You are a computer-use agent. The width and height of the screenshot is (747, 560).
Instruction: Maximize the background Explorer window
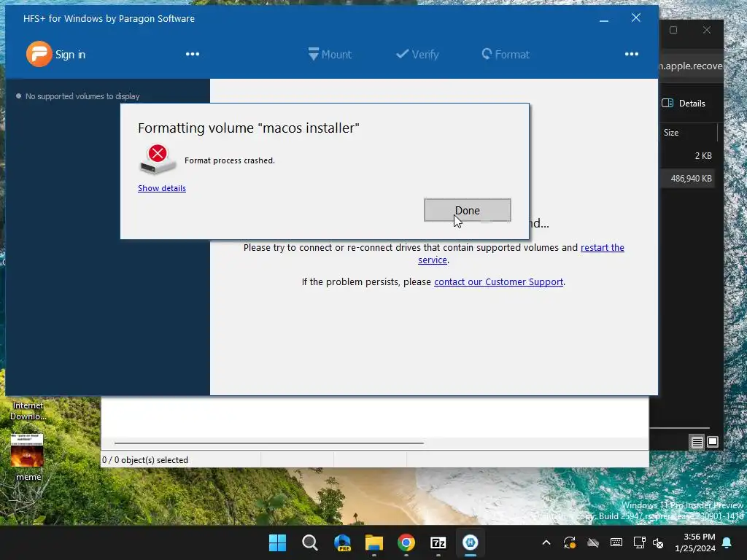click(x=673, y=30)
